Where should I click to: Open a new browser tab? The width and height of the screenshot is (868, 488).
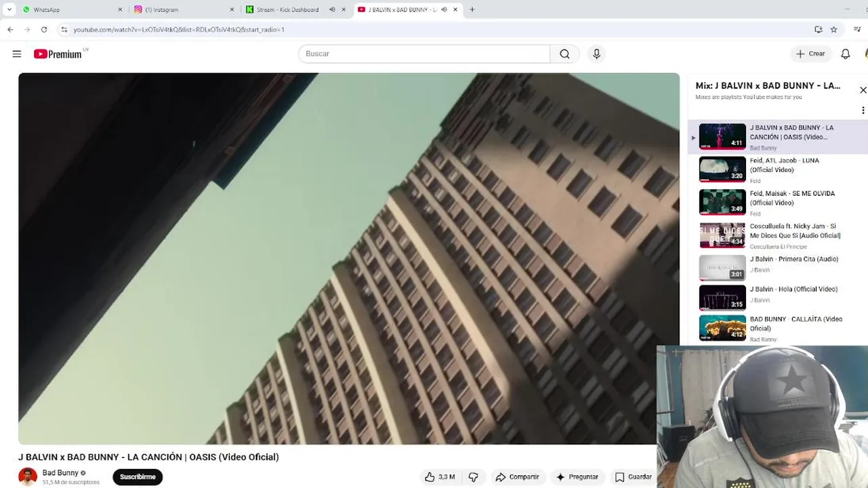point(472,9)
